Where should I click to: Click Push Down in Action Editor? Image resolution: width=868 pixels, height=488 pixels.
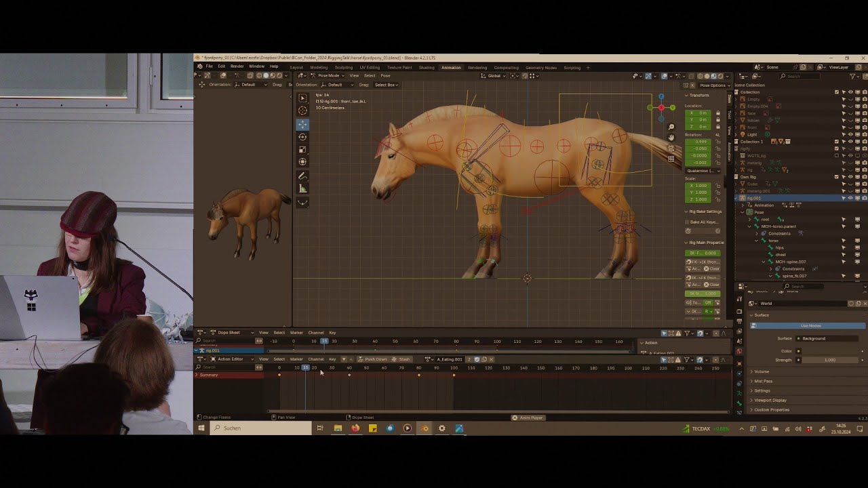tap(373, 359)
